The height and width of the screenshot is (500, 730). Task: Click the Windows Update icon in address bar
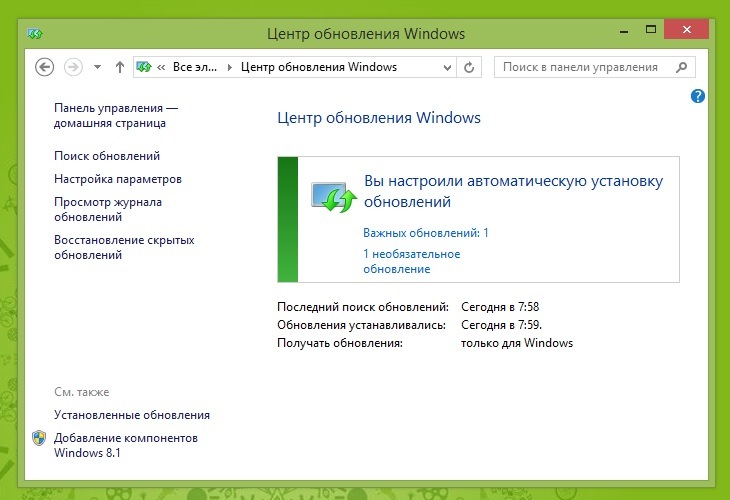tap(144, 67)
